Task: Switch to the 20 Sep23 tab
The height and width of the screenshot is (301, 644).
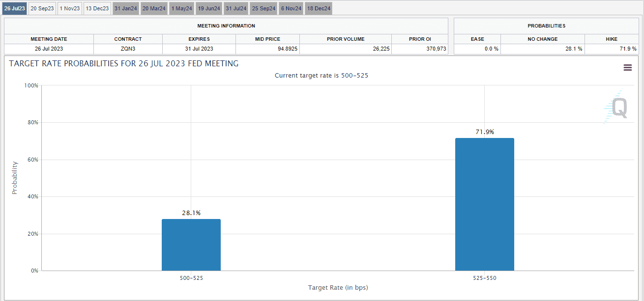Action: (42, 8)
